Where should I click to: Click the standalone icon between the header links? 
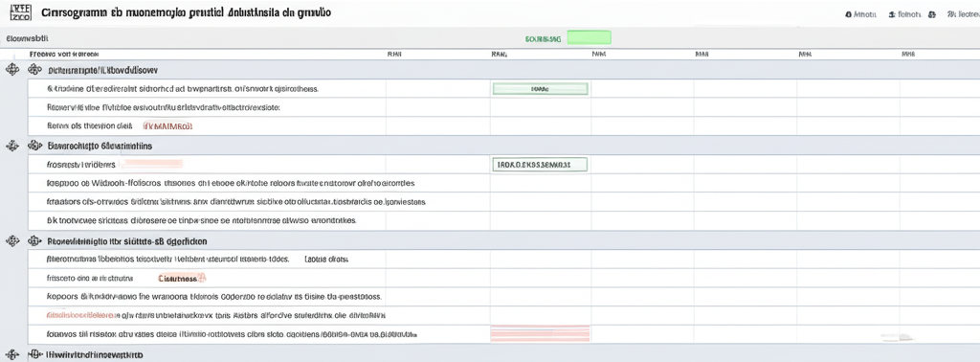932,13
